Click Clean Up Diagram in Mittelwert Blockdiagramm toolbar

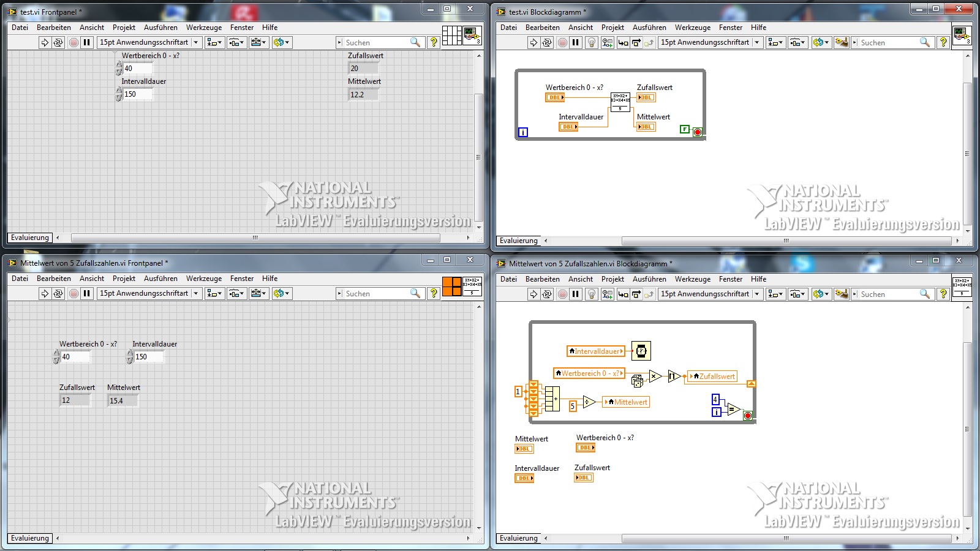point(842,294)
